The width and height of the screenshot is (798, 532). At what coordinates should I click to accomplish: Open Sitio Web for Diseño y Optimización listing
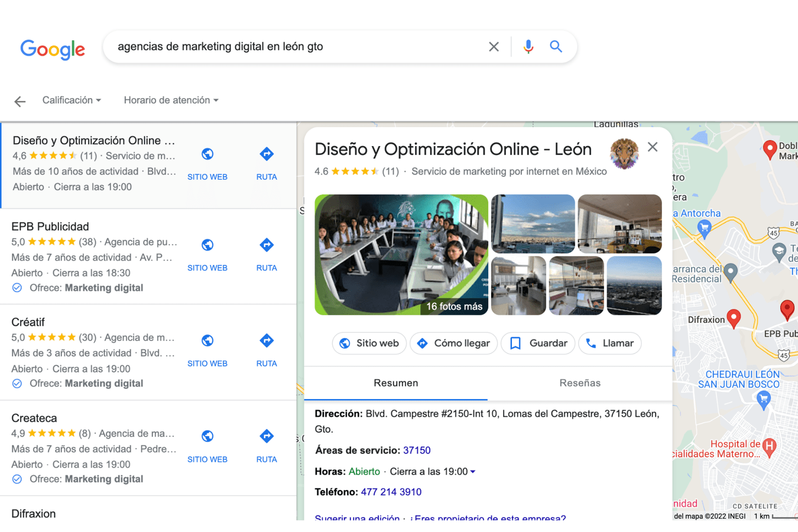click(207, 164)
